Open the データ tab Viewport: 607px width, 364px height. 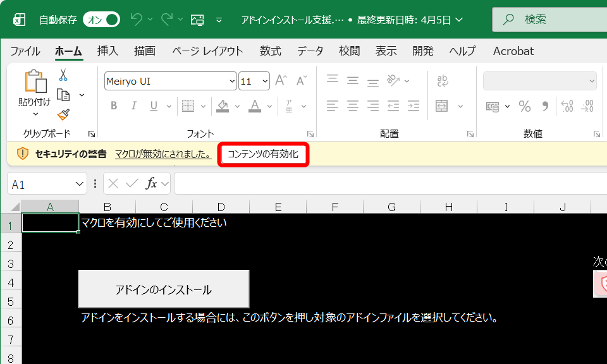click(x=310, y=51)
